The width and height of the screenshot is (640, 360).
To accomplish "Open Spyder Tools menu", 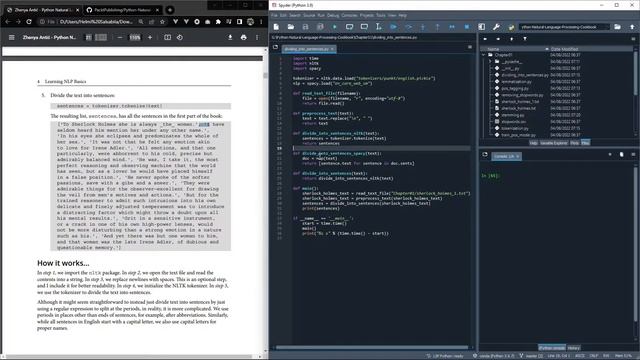I will coord(381,16).
